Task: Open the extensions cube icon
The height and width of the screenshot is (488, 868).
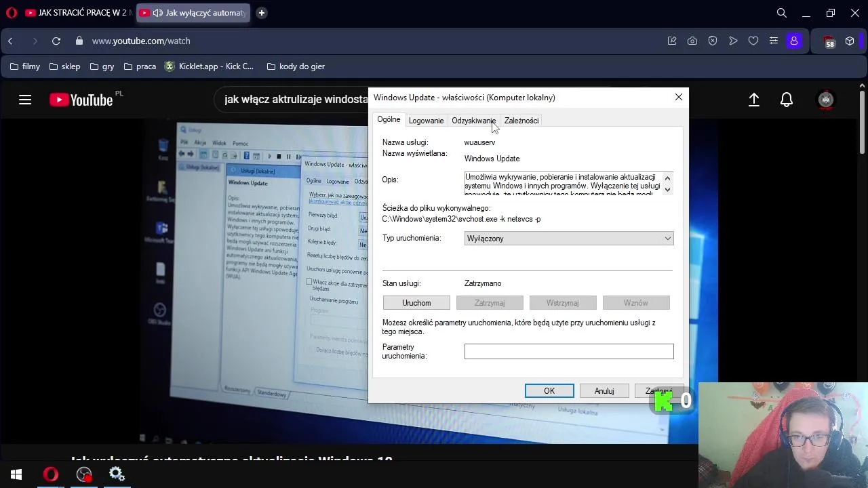Action: pyautogui.click(x=850, y=41)
